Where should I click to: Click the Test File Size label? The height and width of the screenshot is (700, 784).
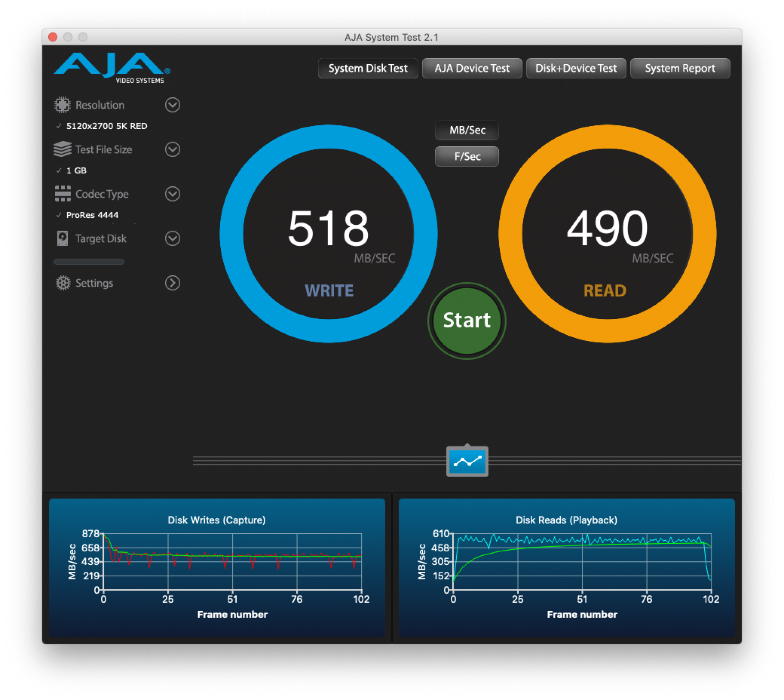click(x=103, y=149)
